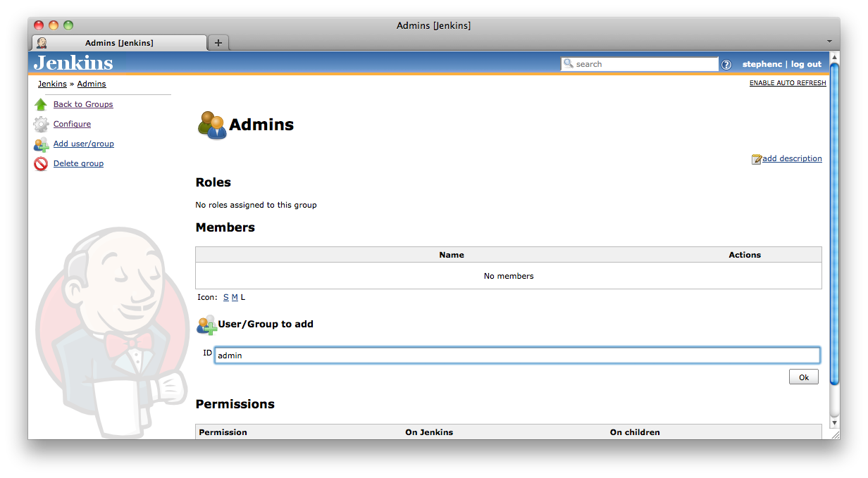Click the magnifier icon in search box
This screenshot has width=868, height=478.
568,63
